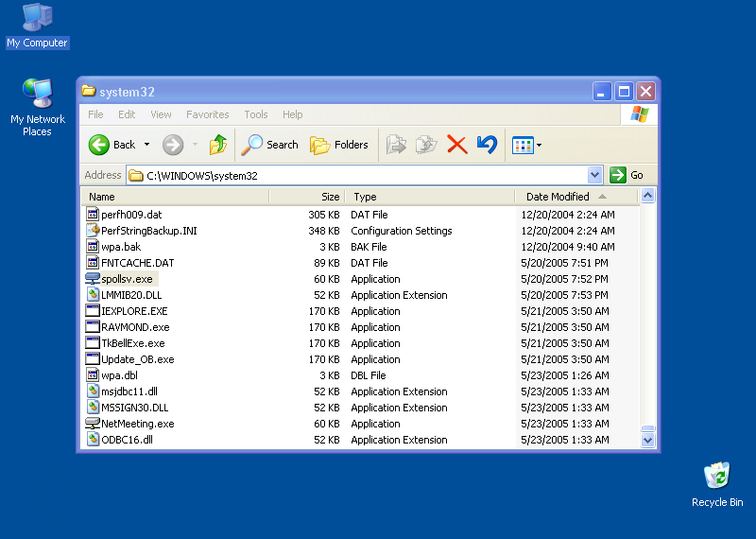Viewport: 756px width, 539px height.
Task: Select the My Computer desktop icon
Action: (37, 26)
